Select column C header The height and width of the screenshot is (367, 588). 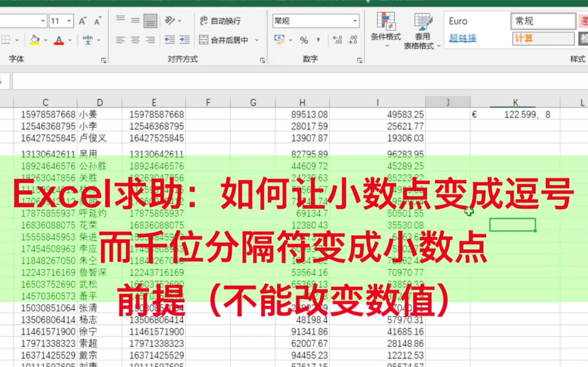click(x=45, y=102)
